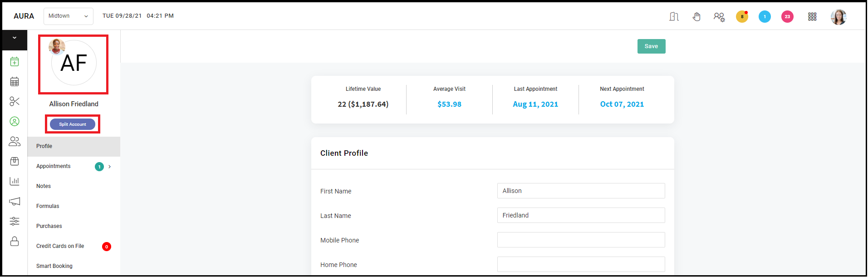This screenshot has width=868, height=277.
Task: Open the pink notification badge 23
Action: [x=787, y=17]
